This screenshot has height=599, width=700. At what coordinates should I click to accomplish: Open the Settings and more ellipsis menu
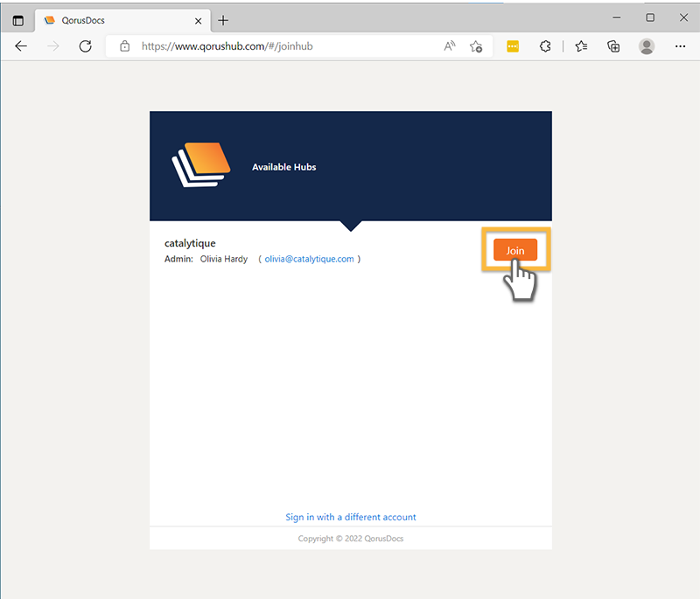(680, 46)
